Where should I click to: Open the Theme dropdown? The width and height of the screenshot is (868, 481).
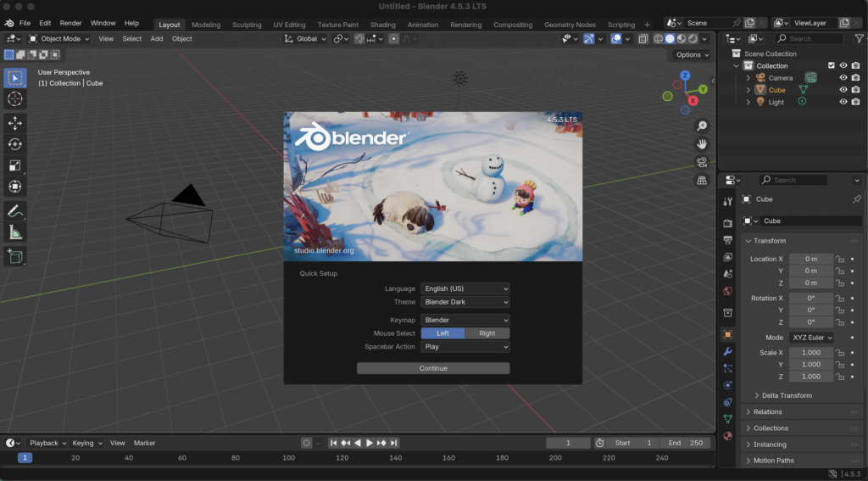465,302
